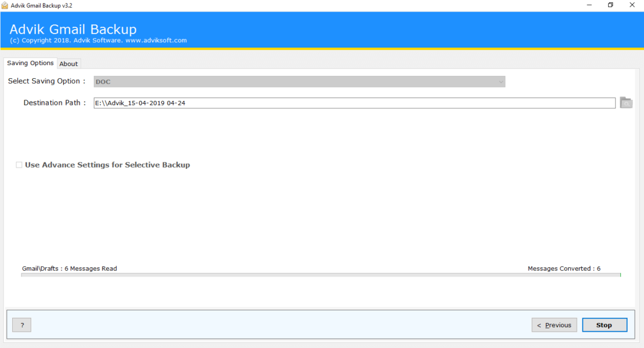This screenshot has width=644, height=348.
Task: Click the www.adviksoft.com copyright line
Action: [98, 40]
